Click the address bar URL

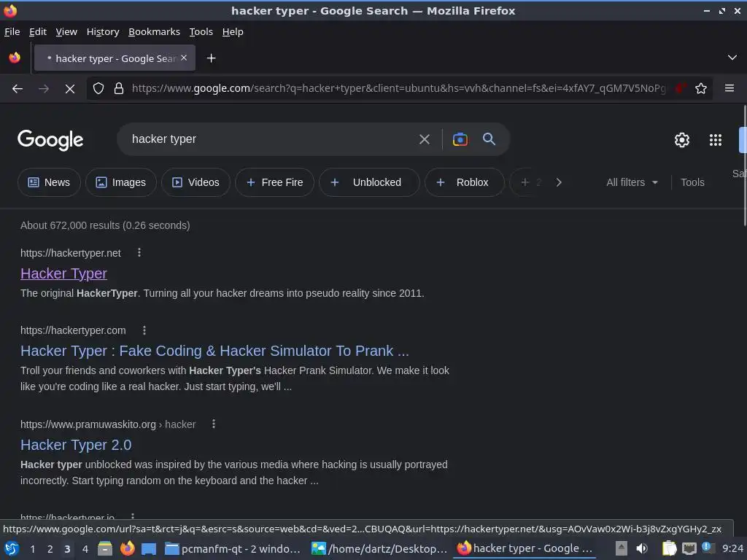(x=398, y=88)
